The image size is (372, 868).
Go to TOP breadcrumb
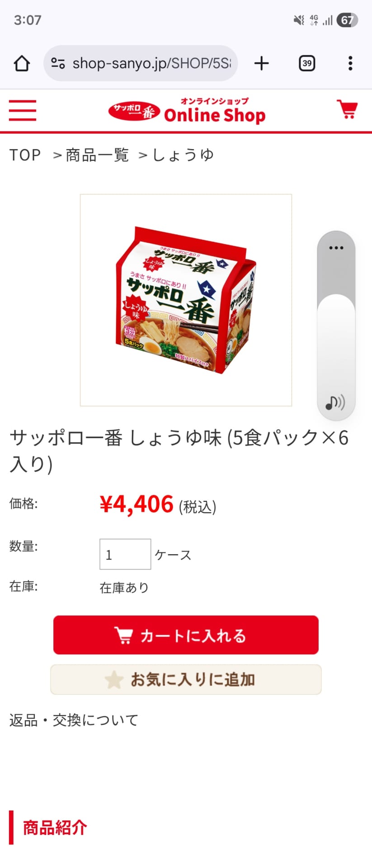(25, 155)
